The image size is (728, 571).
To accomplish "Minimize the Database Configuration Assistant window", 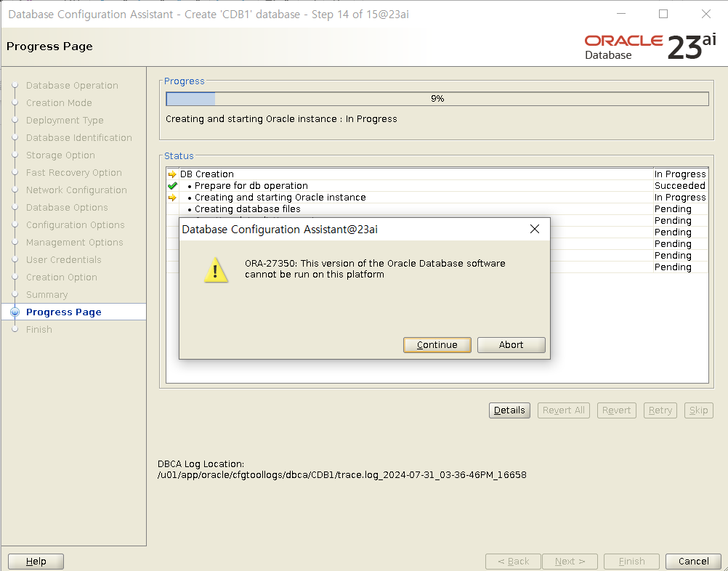I will 621,14.
